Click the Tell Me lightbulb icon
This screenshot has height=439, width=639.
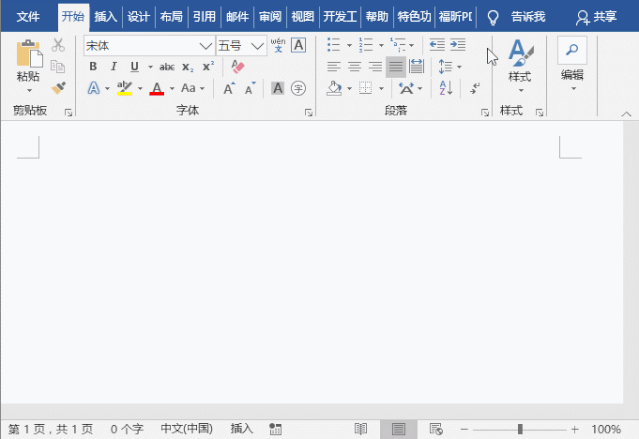(x=493, y=17)
